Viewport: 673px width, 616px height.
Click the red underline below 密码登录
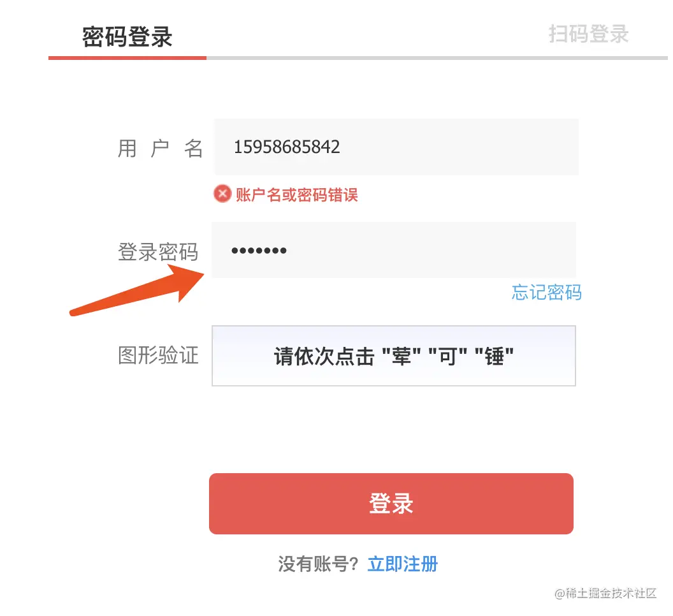(x=127, y=59)
